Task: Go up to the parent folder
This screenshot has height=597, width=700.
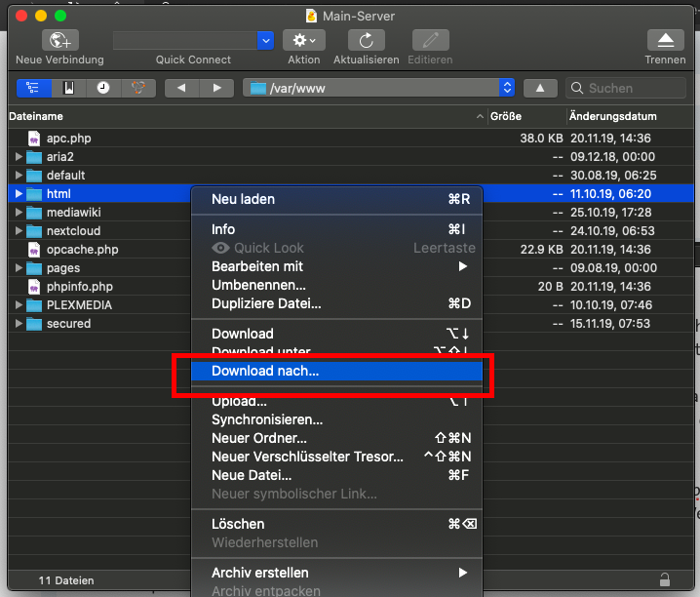Action: tap(540, 88)
